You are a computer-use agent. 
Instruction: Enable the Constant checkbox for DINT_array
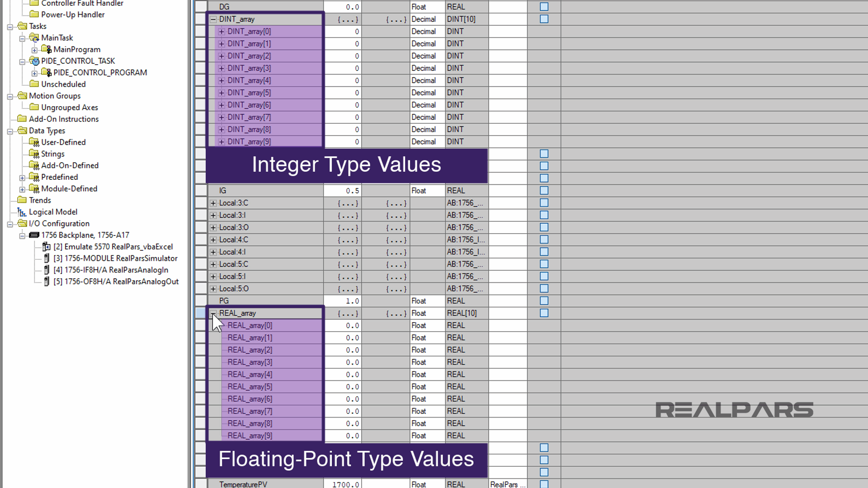click(x=544, y=19)
